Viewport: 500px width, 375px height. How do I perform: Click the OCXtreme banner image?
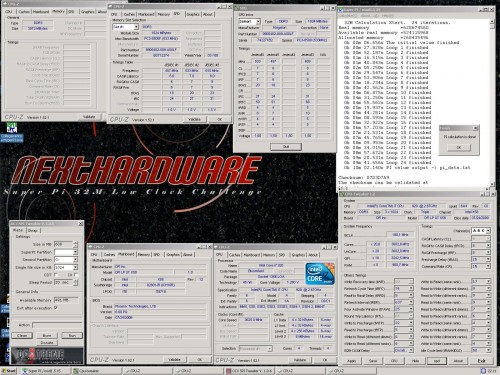(x=47, y=355)
